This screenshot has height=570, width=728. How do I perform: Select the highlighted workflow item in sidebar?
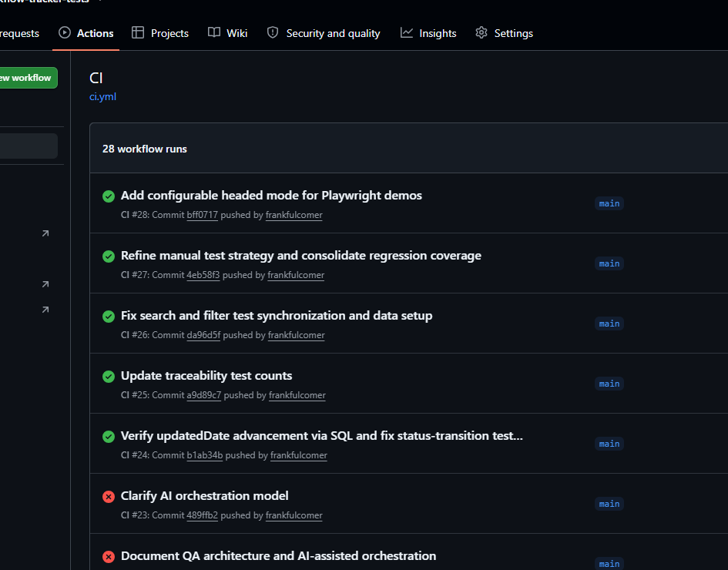[29, 146]
